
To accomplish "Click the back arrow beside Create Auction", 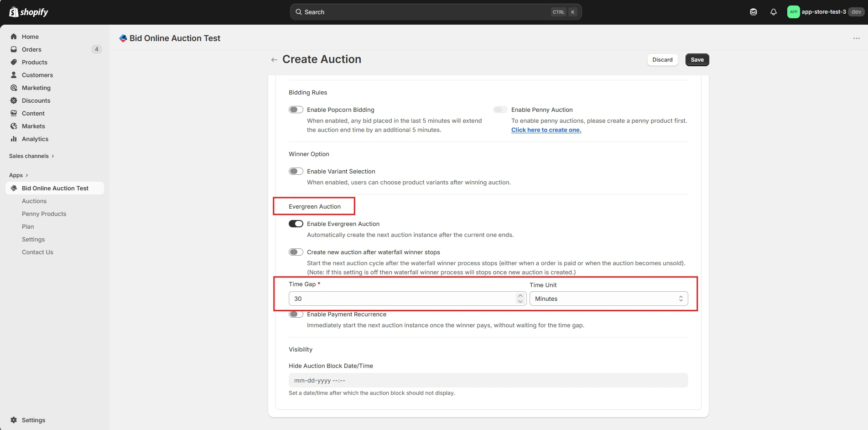I will point(274,60).
